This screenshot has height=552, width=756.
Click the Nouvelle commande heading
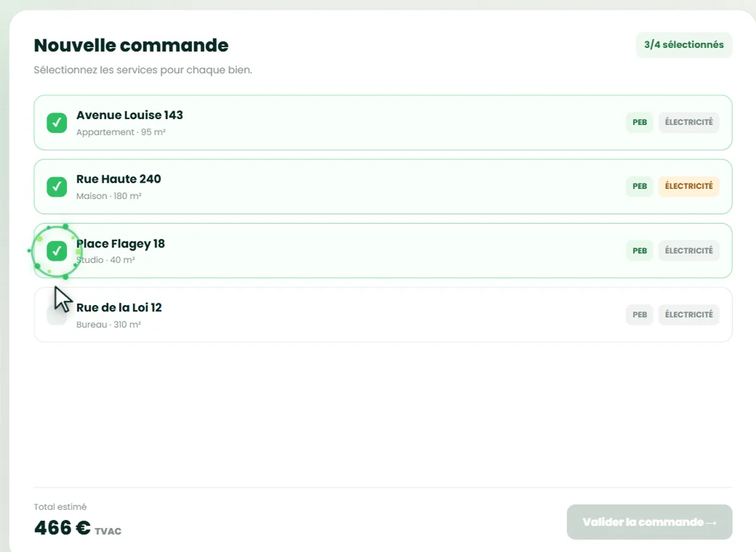tap(131, 45)
